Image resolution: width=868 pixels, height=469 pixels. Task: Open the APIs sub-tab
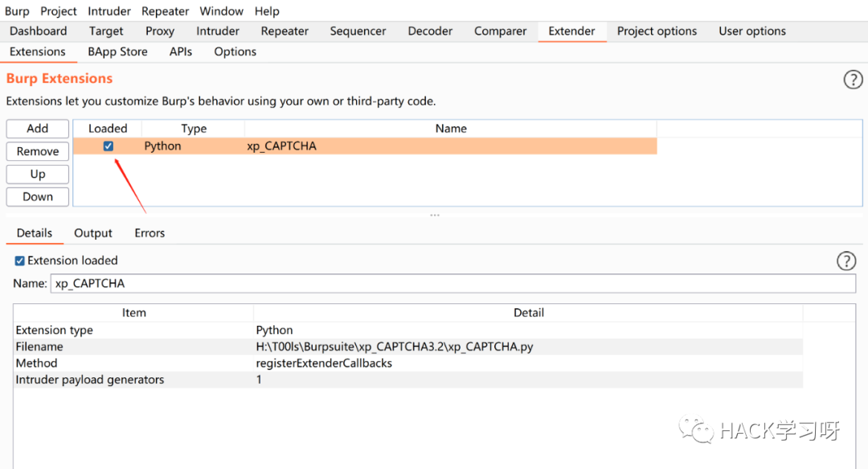click(181, 51)
